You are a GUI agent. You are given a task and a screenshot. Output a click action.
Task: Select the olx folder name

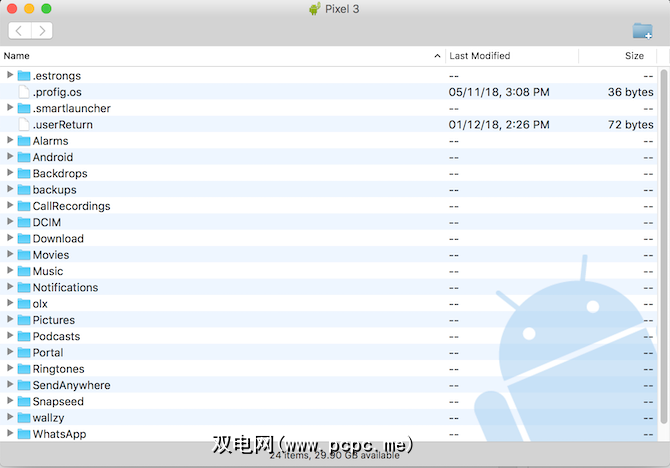coord(40,304)
